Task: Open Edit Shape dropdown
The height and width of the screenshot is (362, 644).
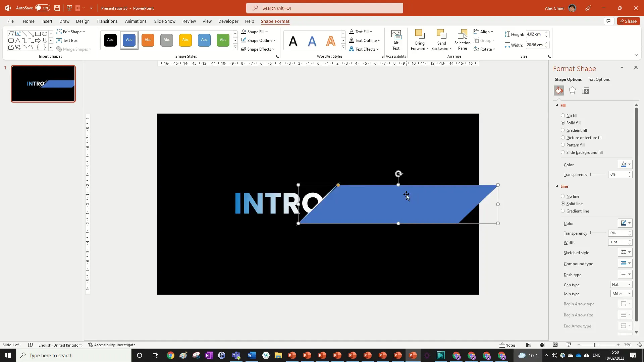Action: click(x=71, y=32)
